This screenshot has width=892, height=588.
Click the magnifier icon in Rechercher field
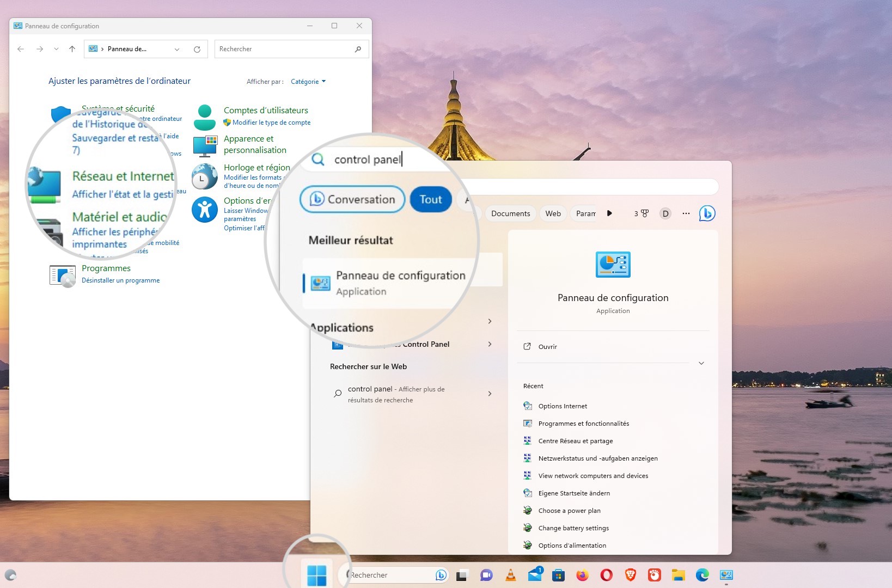(x=358, y=49)
